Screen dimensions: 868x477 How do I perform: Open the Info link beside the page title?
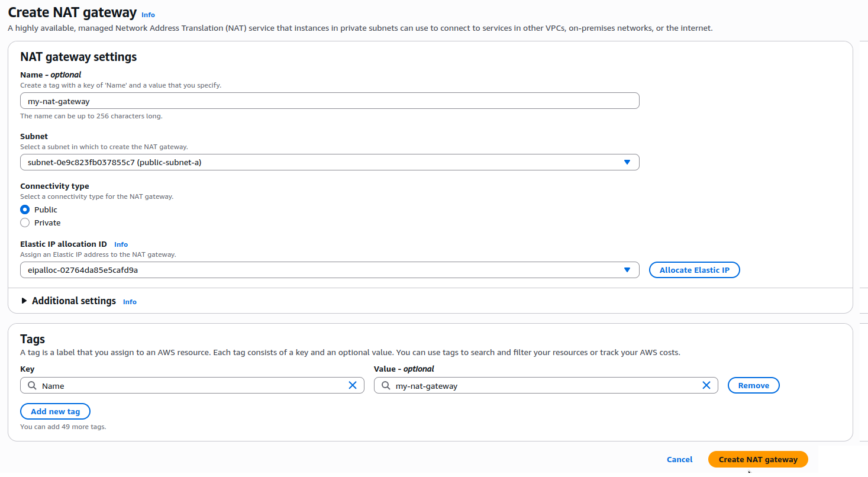[x=148, y=14]
